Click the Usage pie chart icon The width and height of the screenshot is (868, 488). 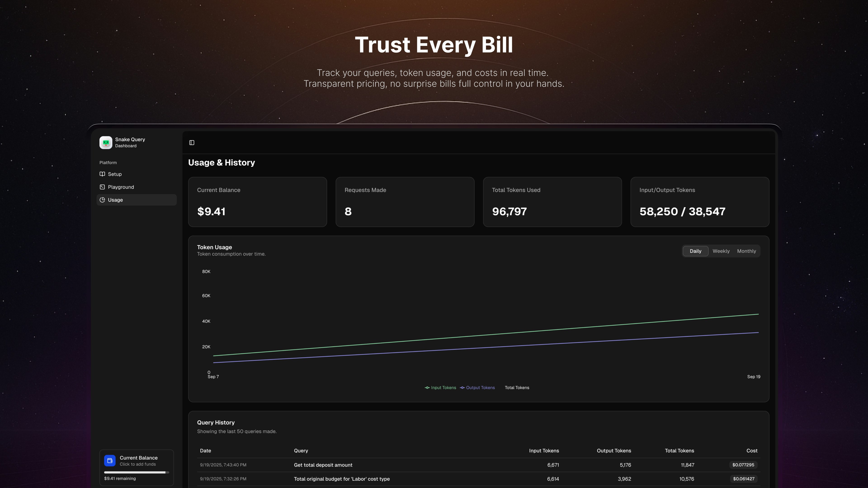[x=102, y=200]
